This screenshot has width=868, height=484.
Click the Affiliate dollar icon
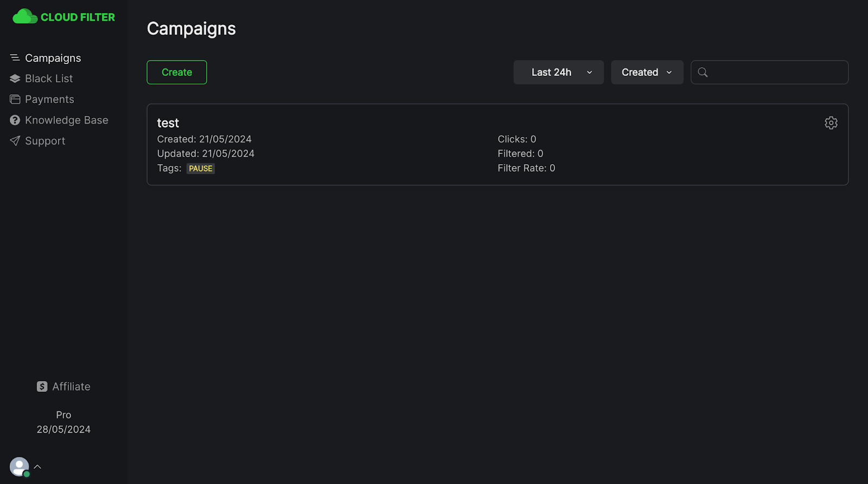[42, 386]
